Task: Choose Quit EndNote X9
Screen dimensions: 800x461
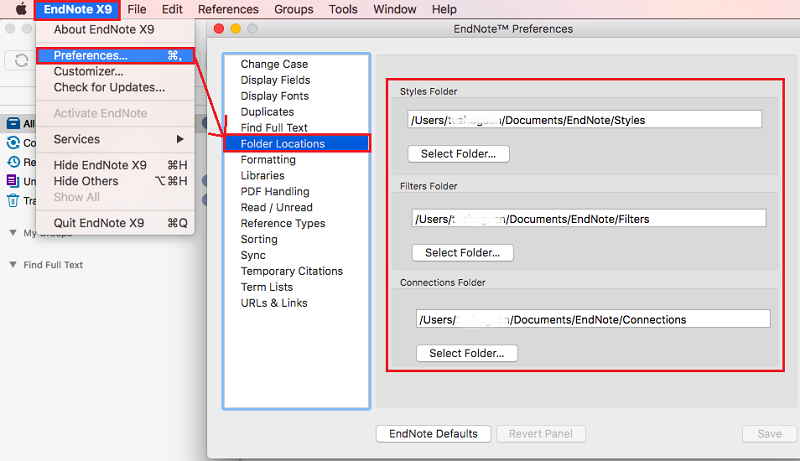Action: pos(115,223)
